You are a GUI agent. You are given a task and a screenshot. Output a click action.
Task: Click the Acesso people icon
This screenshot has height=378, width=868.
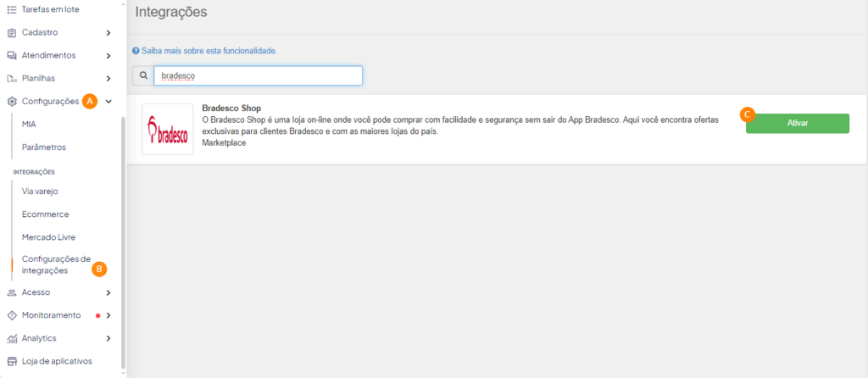click(12, 292)
